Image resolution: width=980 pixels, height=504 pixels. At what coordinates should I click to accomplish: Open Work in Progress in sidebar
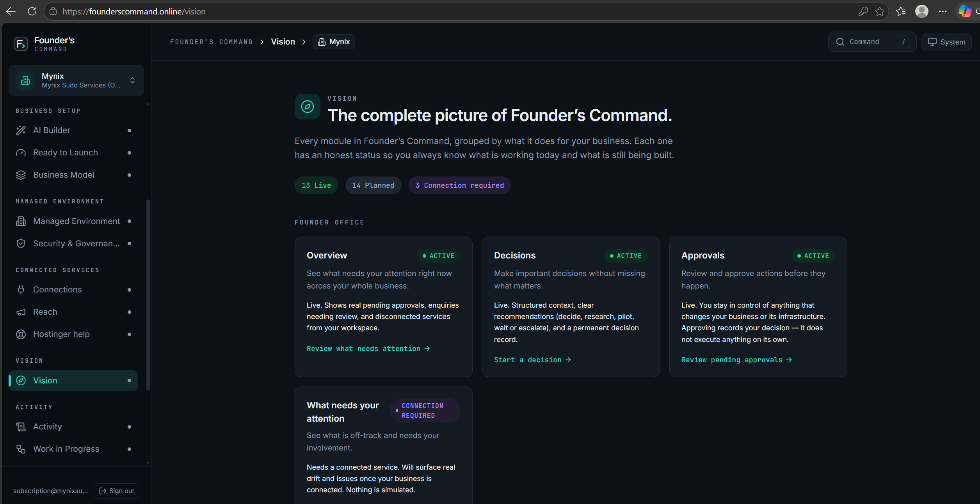pos(73,449)
